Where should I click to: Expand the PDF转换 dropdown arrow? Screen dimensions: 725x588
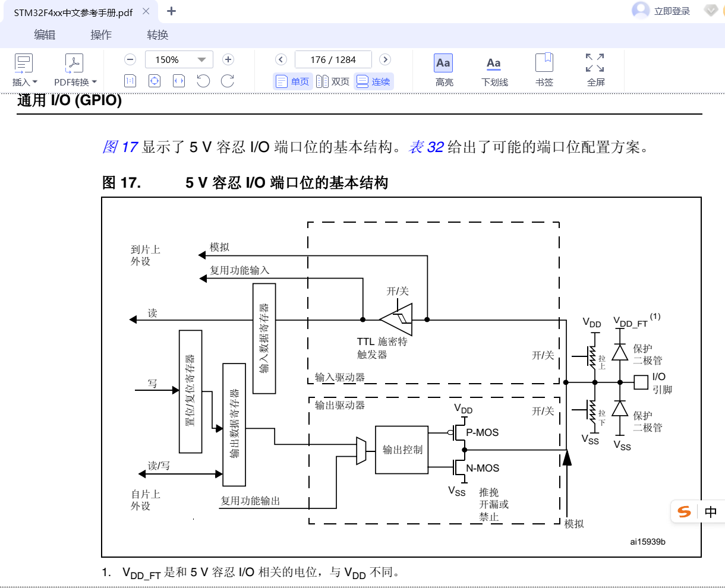[x=94, y=82]
